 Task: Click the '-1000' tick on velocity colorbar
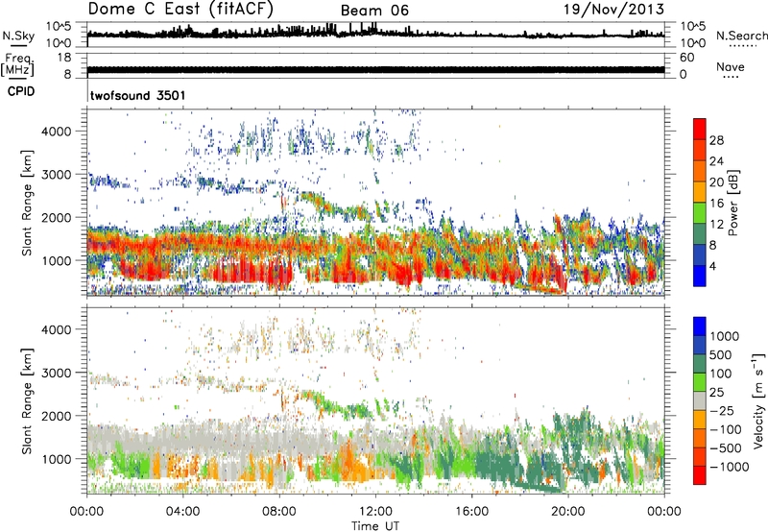729,467
